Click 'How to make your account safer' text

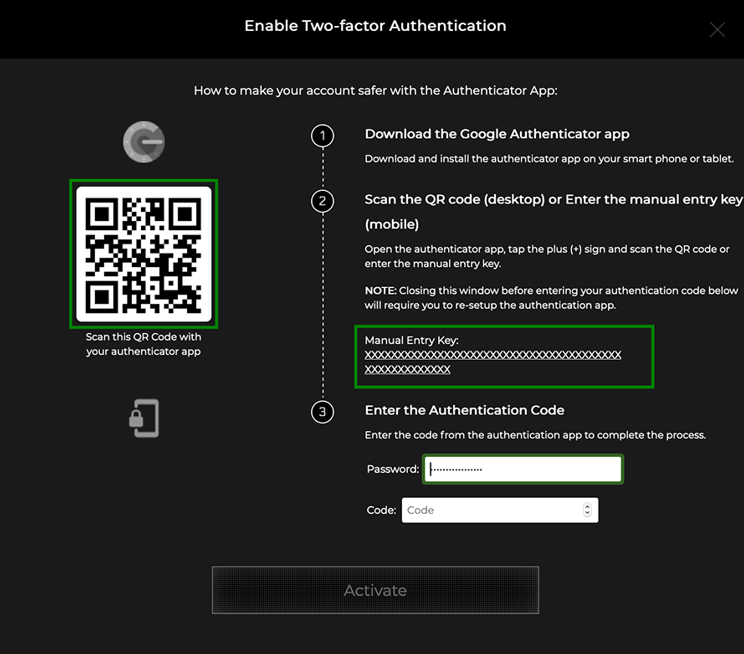375,91
